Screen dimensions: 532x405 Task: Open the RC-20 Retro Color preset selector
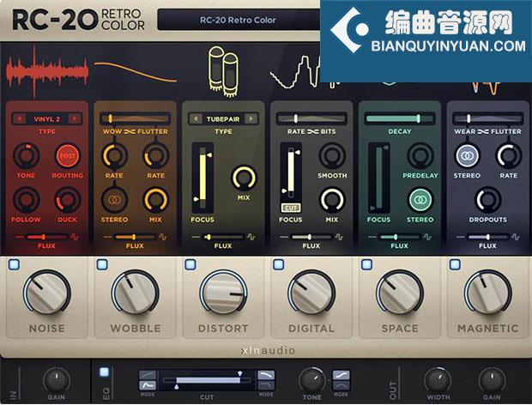239,20
